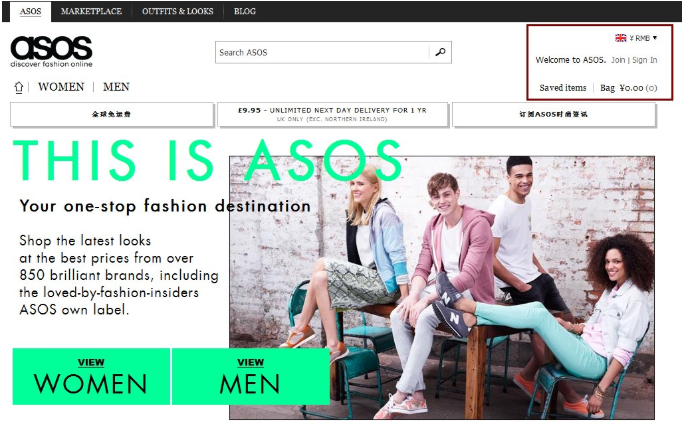Click the Sign In link

pos(645,60)
